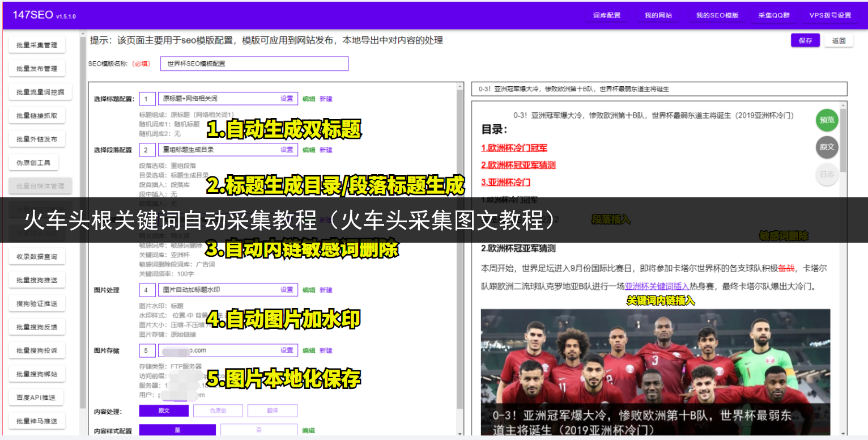This screenshot has height=440, width=868.
Task: Click 编辑 next to 内容样式配置
Action: (309, 431)
